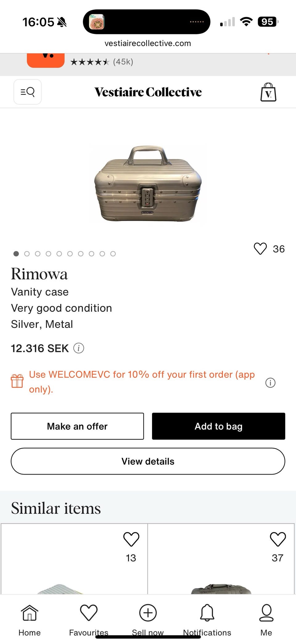
Task: Open the orange Vestiaire app banner icon
Action: [46, 60]
